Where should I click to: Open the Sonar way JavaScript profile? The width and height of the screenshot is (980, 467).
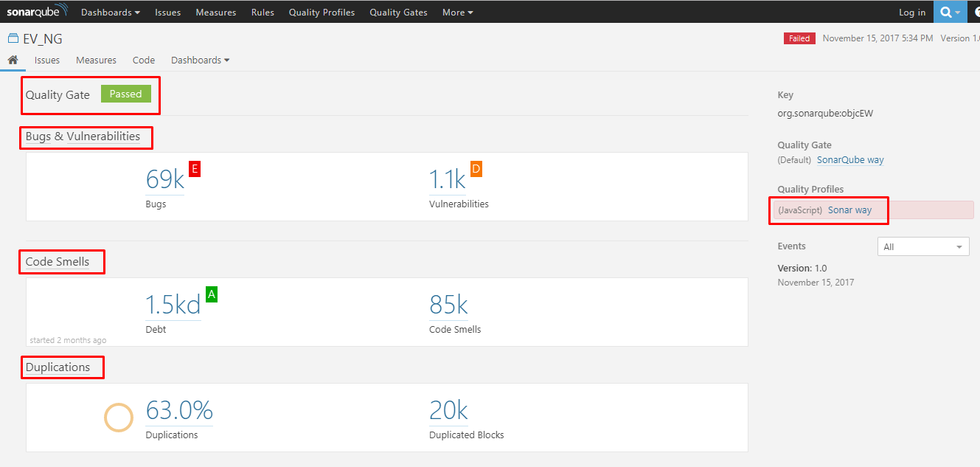[x=849, y=210]
